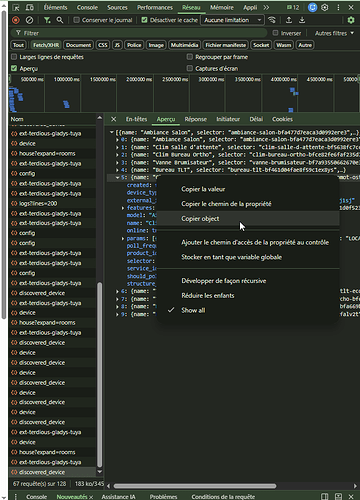Screen dimensions: 360x500
Task: Toggle the Fetch/XHR filter chip
Action: (46, 45)
